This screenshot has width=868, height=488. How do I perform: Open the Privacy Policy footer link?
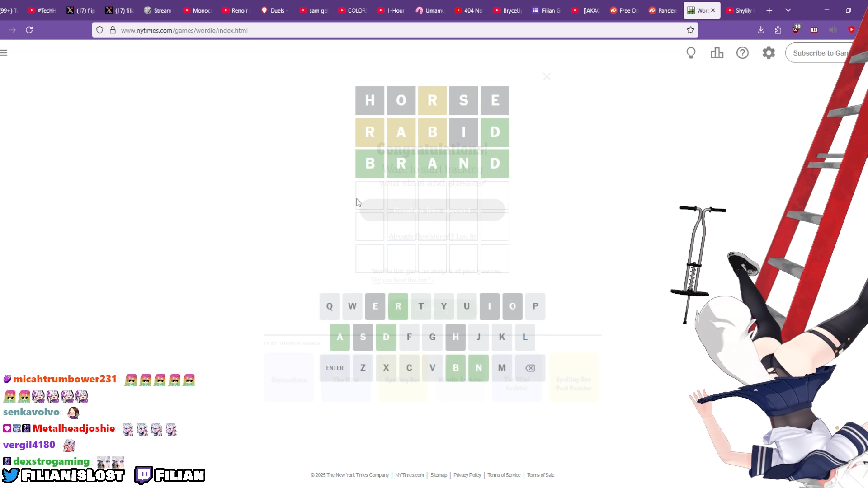coord(467,475)
